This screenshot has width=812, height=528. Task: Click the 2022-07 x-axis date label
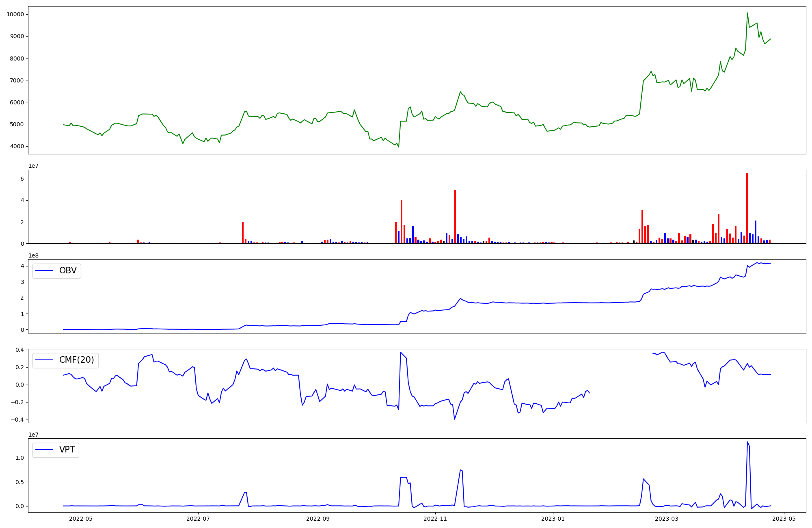[198, 519]
